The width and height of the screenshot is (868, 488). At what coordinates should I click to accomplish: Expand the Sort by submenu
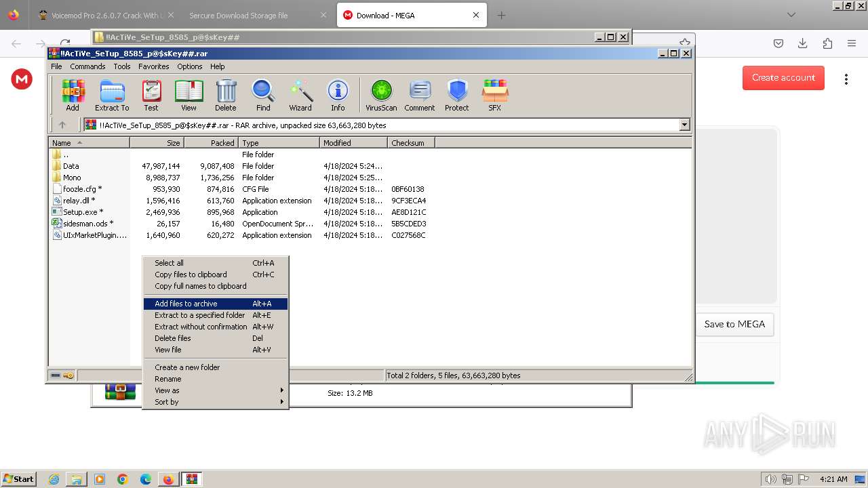click(x=216, y=402)
